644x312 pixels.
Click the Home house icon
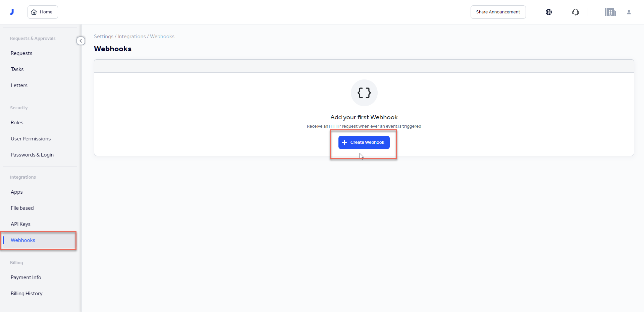pos(34,12)
